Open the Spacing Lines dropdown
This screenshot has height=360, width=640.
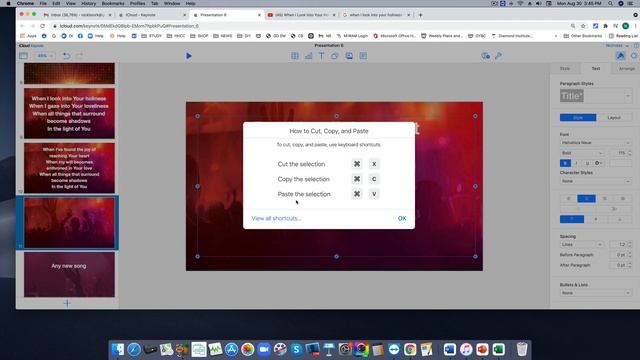[x=582, y=244]
